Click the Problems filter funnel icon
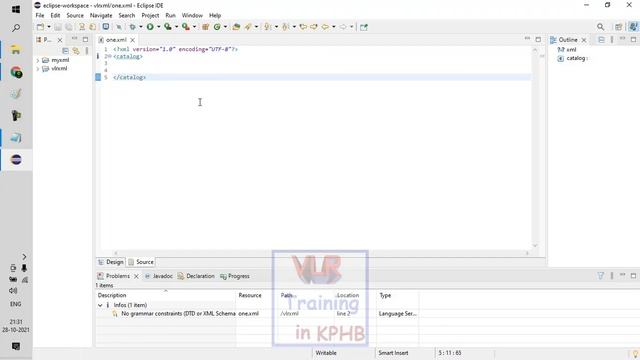The height and width of the screenshot is (360, 640). click(x=601, y=276)
